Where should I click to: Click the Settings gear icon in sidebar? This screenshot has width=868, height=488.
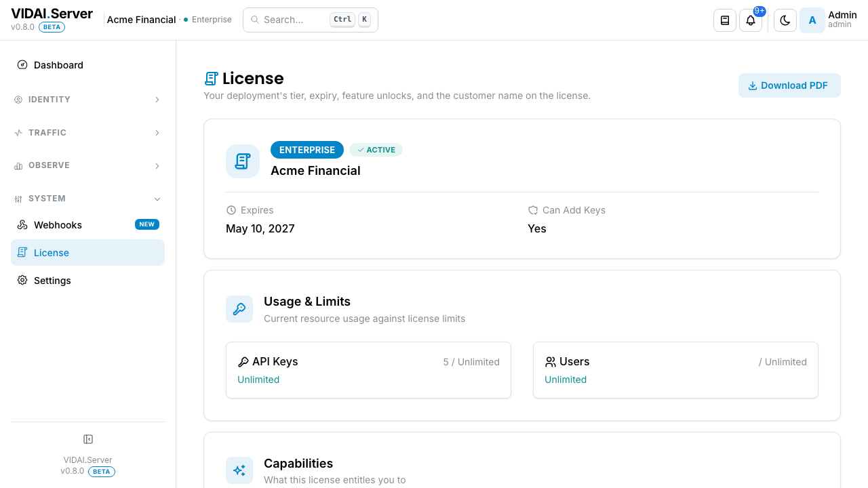[22, 281]
